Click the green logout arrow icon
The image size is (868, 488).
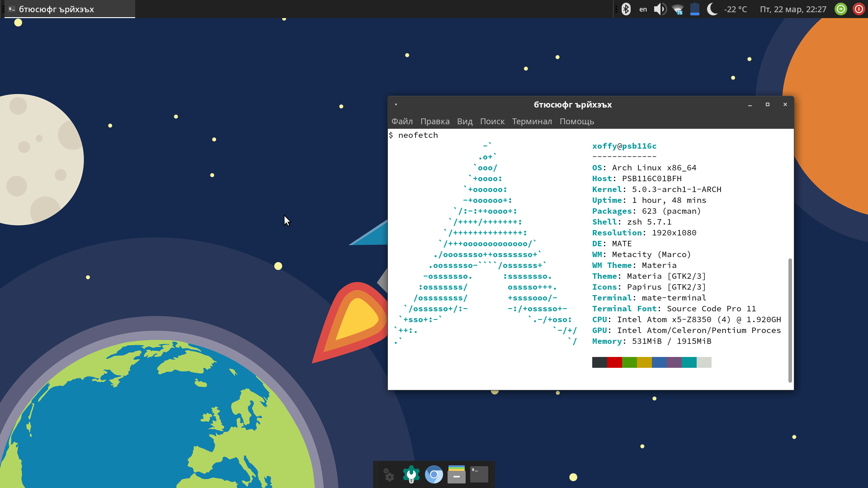[841, 9]
